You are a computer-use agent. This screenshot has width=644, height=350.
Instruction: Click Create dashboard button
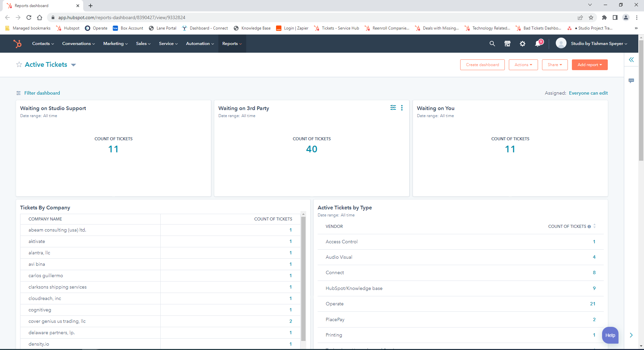tap(482, 65)
